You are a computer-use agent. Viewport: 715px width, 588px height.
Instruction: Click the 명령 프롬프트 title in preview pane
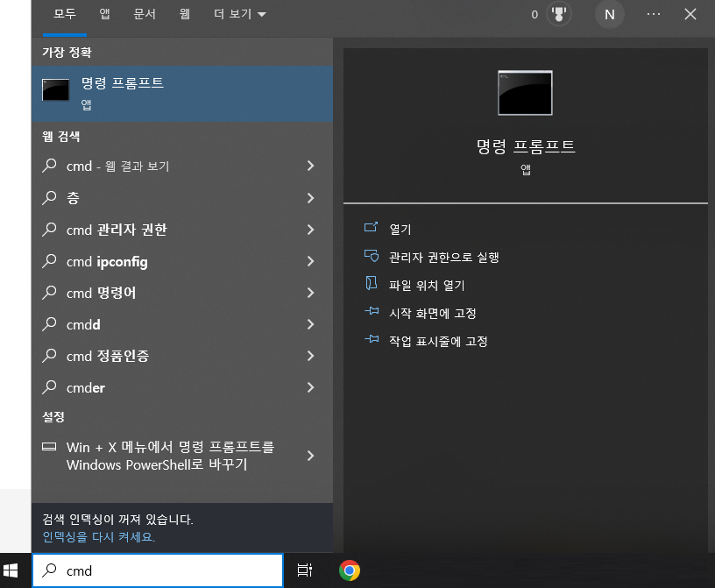(526, 146)
